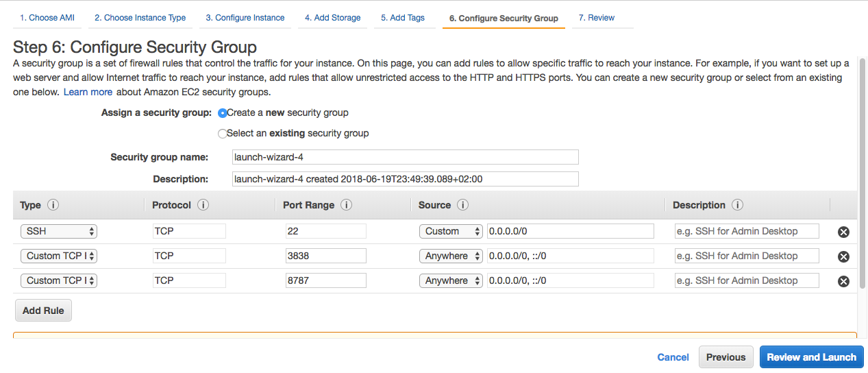Click the Add Rule button
Viewport: 868px width, 373px height.
(x=43, y=311)
